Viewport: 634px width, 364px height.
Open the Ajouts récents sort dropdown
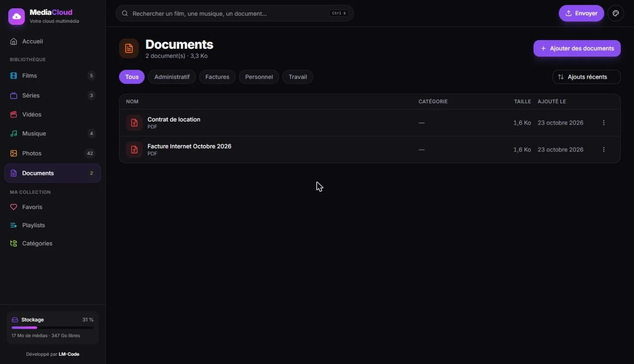587,77
